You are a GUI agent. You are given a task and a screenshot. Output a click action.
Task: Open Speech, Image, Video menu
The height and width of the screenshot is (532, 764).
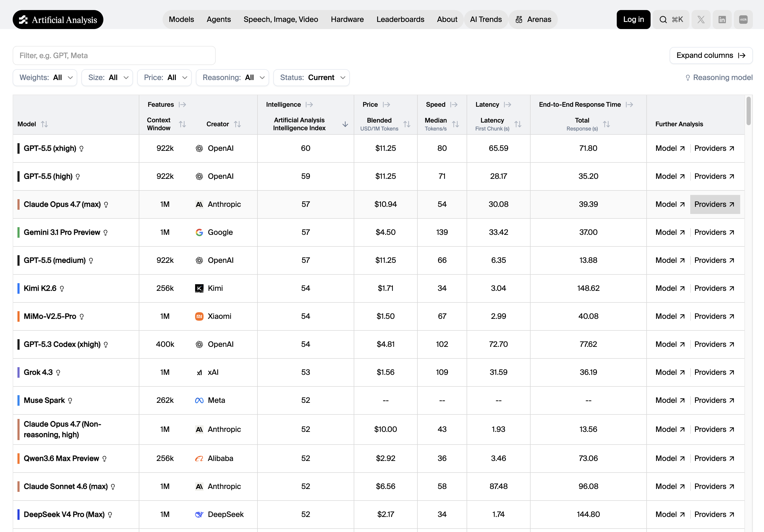tap(281, 20)
